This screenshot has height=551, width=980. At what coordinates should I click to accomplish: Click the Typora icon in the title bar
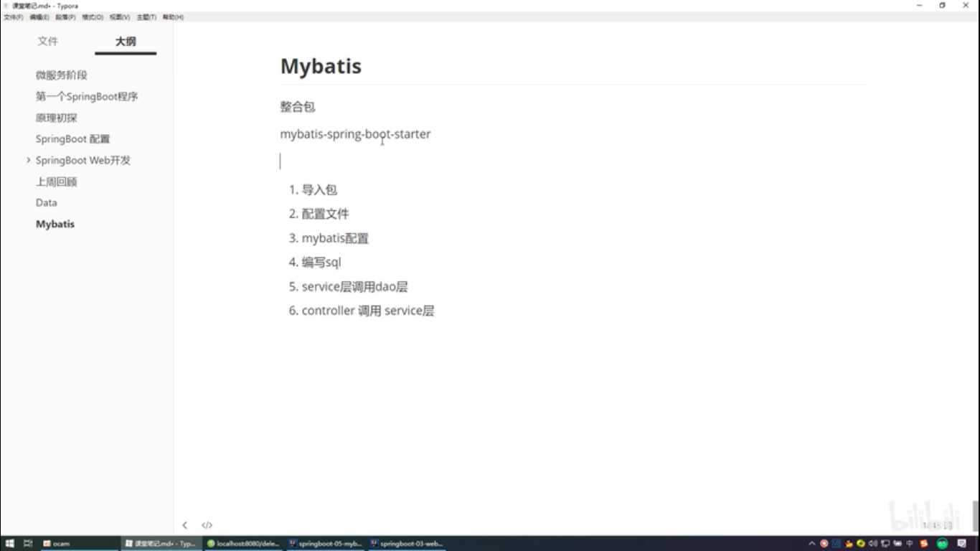[x=6, y=5]
